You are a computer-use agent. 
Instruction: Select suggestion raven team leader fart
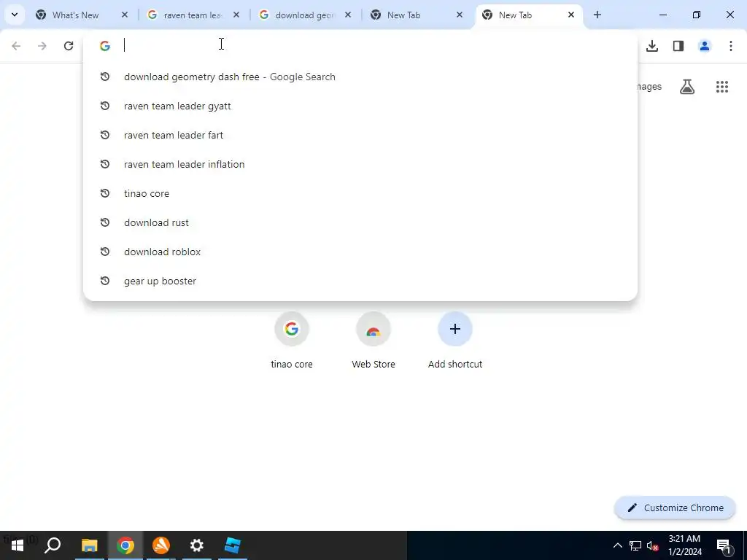pyautogui.click(x=360, y=135)
